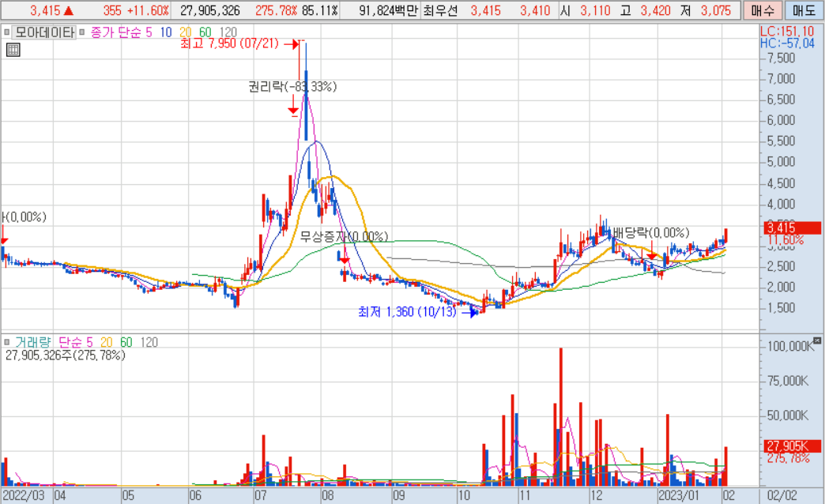Select price moving average 20 label
The height and width of the screenshot is (504, 825).
click(x=185, y=32)
